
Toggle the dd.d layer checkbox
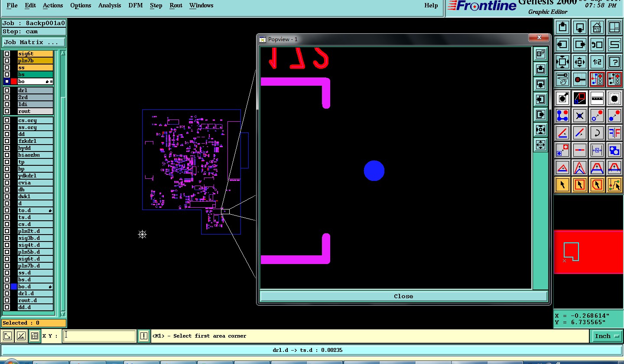coord(7,308)
